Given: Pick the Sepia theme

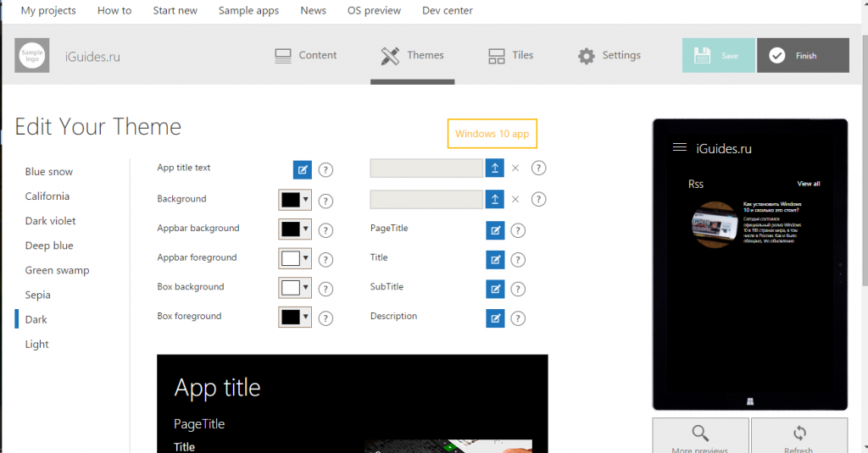Looking at the screenshot, I should (37, 295).
